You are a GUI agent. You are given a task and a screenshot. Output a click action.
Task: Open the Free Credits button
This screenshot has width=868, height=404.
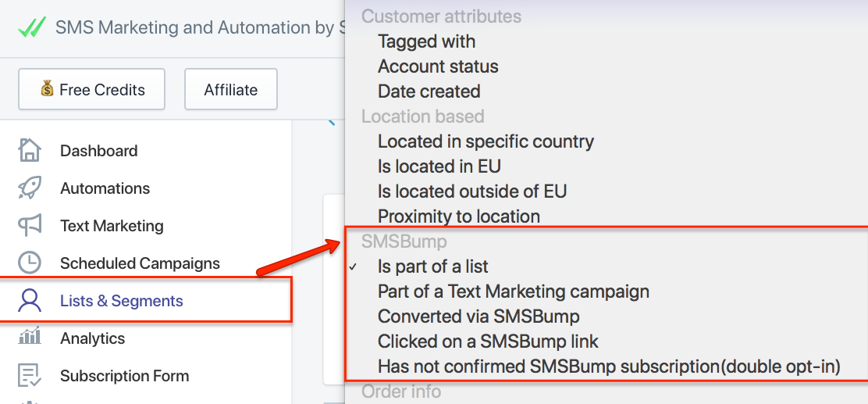pyautogui.click(x=92, y=89)
